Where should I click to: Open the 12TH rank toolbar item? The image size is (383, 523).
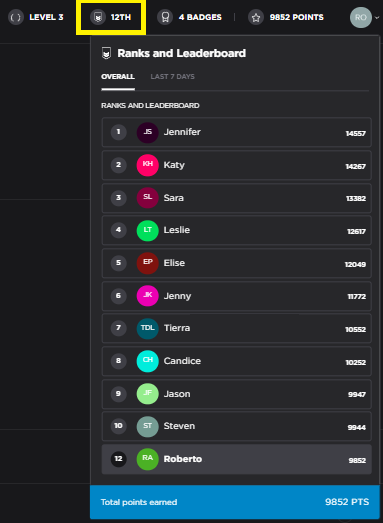tap(111, 17)
